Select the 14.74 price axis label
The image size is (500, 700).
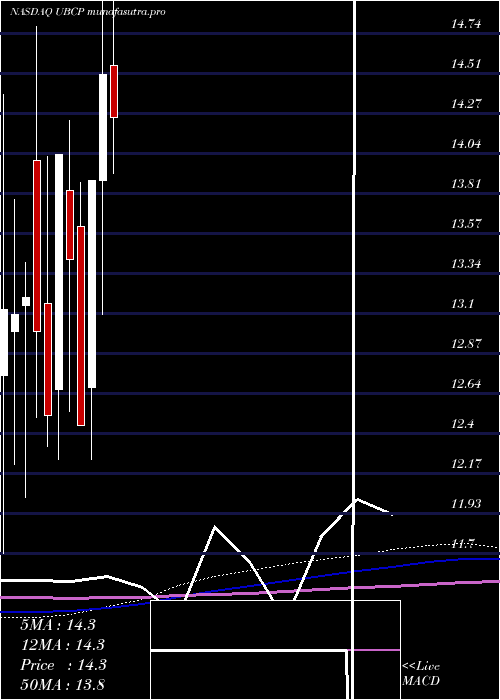point(466,24)
